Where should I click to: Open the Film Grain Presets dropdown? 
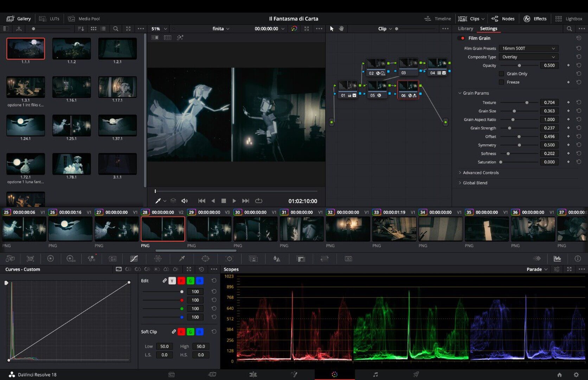point(528,48)
